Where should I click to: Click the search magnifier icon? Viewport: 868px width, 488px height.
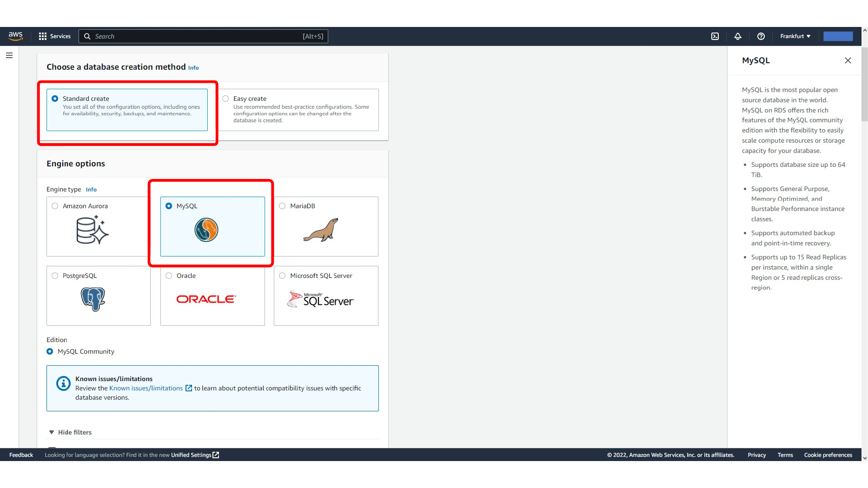(x=87, y=36)
